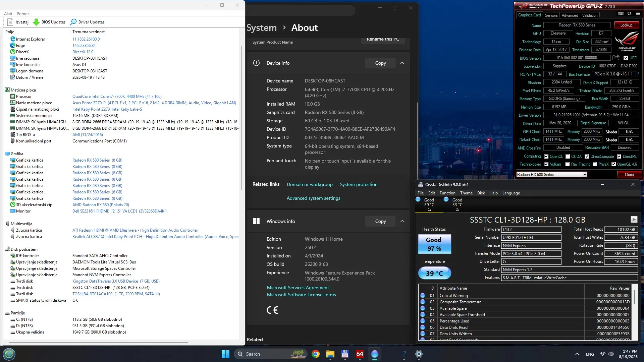
Task: Click the next disk arrow in CrystalDiskInfo
Action: click(634, 219)
